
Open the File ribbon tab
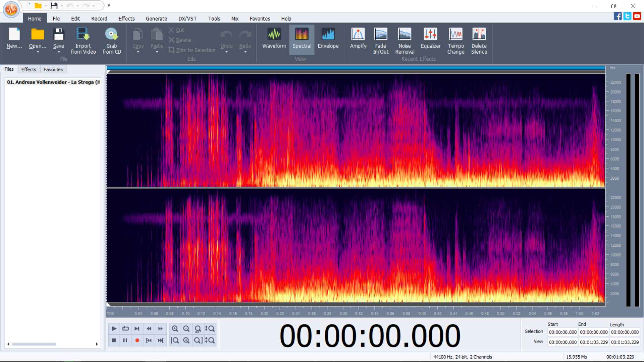click(x=56, y=19)
